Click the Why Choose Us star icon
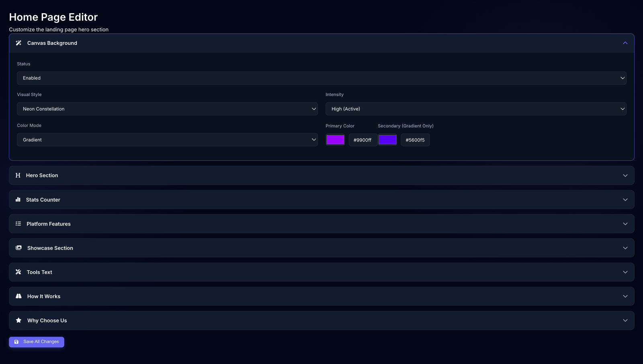Image resolution: width=643 pixels, height=364 pixels. point(18,320)
